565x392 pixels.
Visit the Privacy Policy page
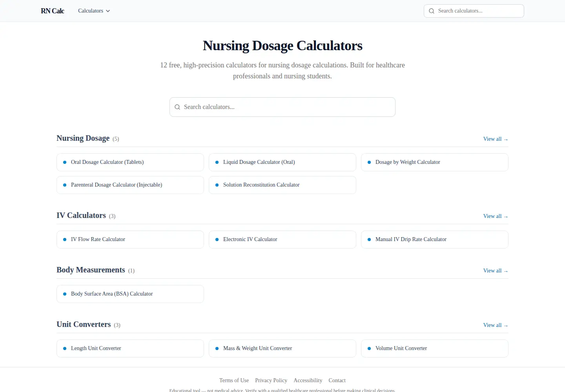pos(271,381)
